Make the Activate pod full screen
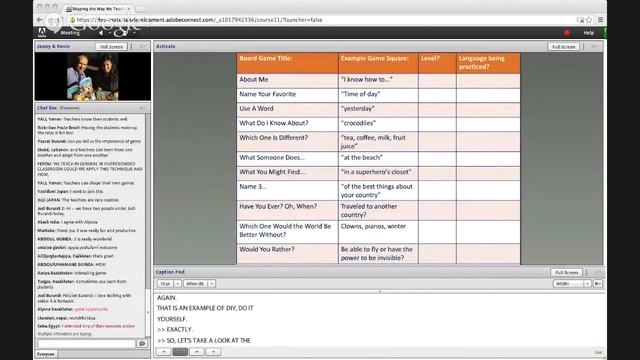 [563, 47]
